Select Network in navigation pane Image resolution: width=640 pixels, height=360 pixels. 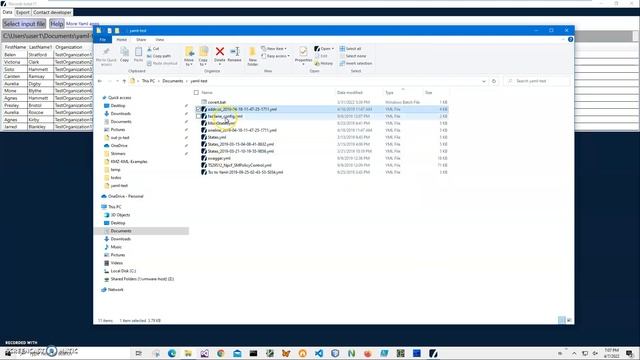(x=116, y=289)
